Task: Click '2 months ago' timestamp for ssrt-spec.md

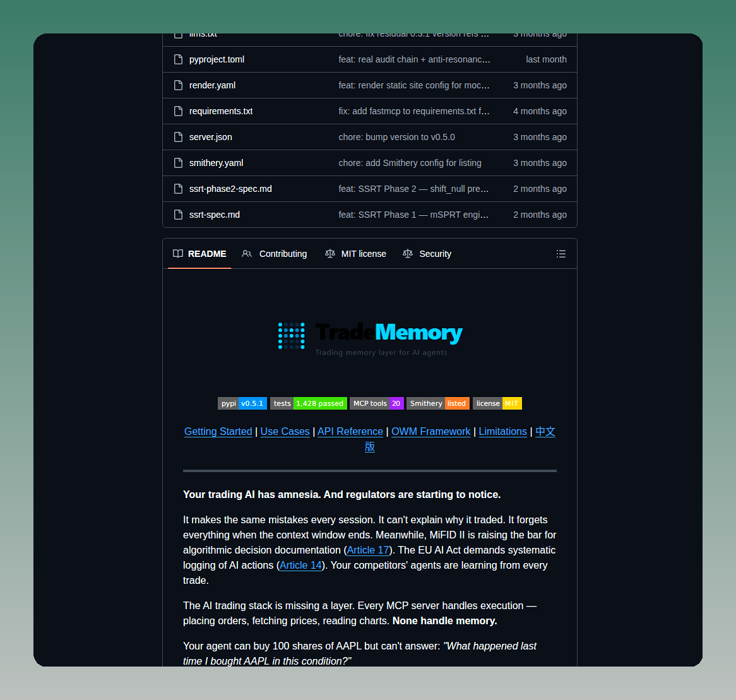Action: (540, 215)
